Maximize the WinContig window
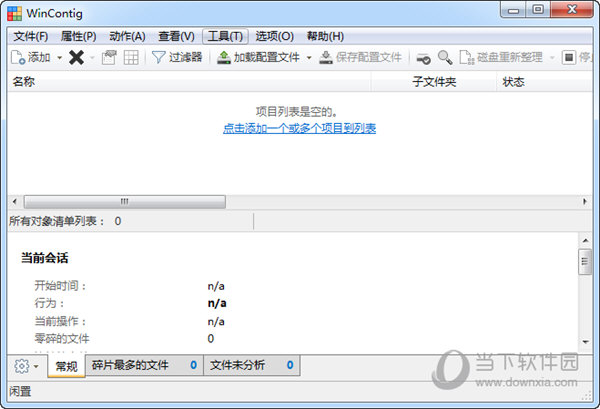The width and height of the screenshot is (600, 409). (538, 10)
